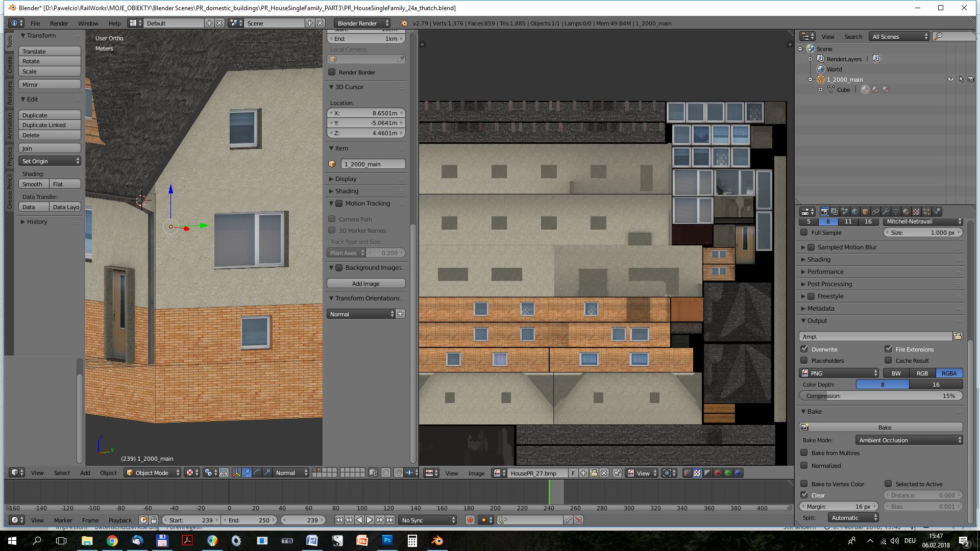The image size is (980, 551).
Task: Open the Render Layers properties tab
Action: pyautogui.click(x=835, y=212)
